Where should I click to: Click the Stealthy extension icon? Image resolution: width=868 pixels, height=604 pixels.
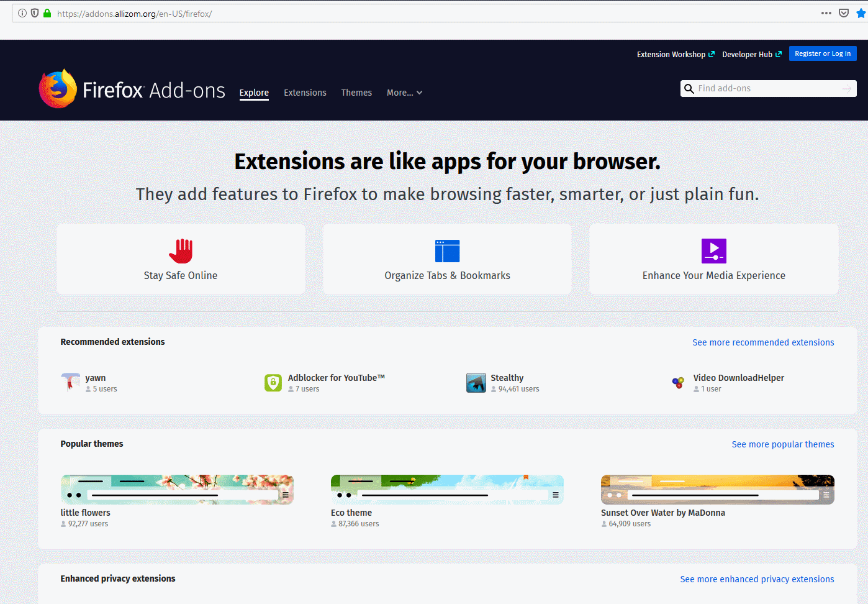476,383
